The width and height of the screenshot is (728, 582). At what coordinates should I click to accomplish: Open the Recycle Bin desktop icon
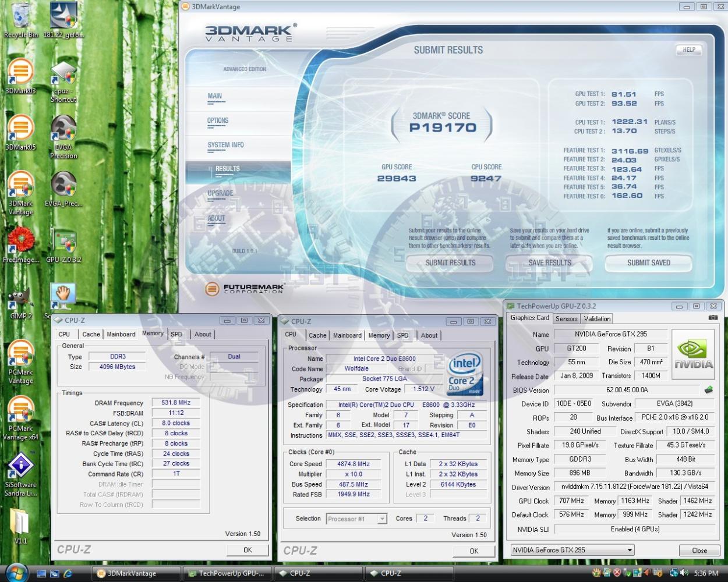pyautogui.click(x=21, y=20)
